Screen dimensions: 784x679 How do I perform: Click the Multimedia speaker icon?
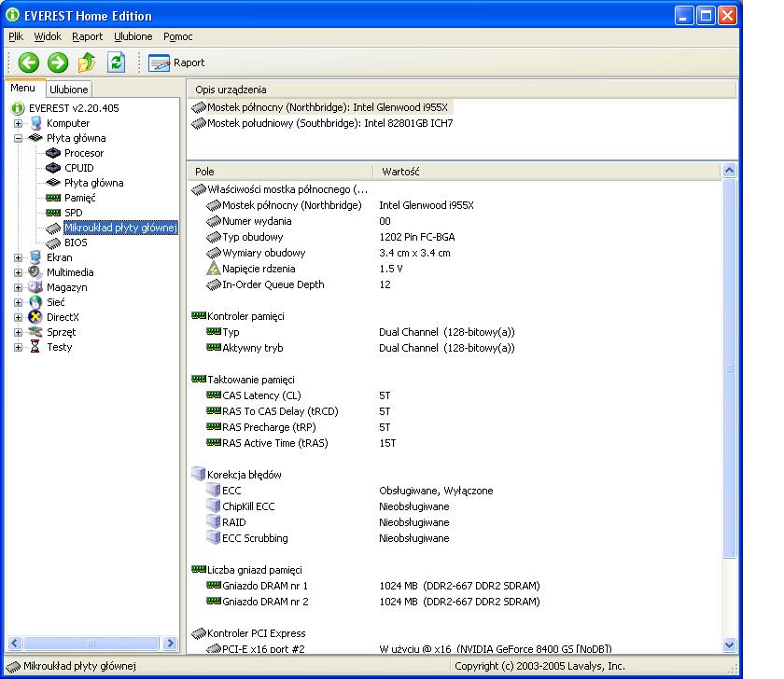35,272
